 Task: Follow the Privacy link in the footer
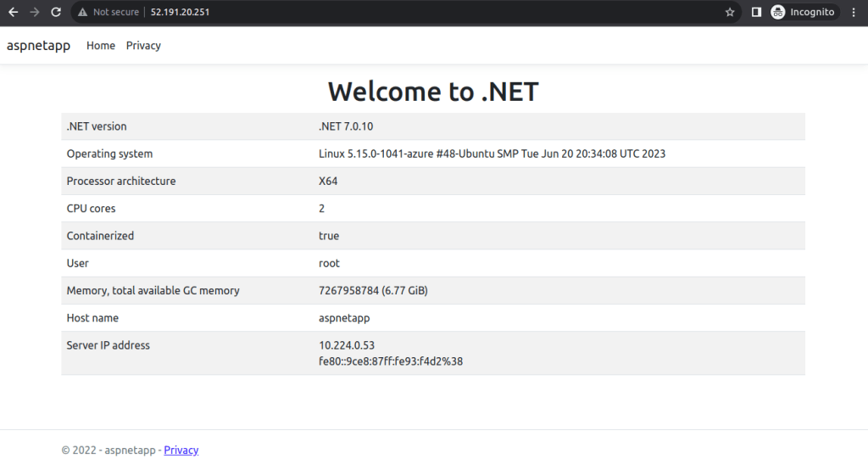(181, 450)
